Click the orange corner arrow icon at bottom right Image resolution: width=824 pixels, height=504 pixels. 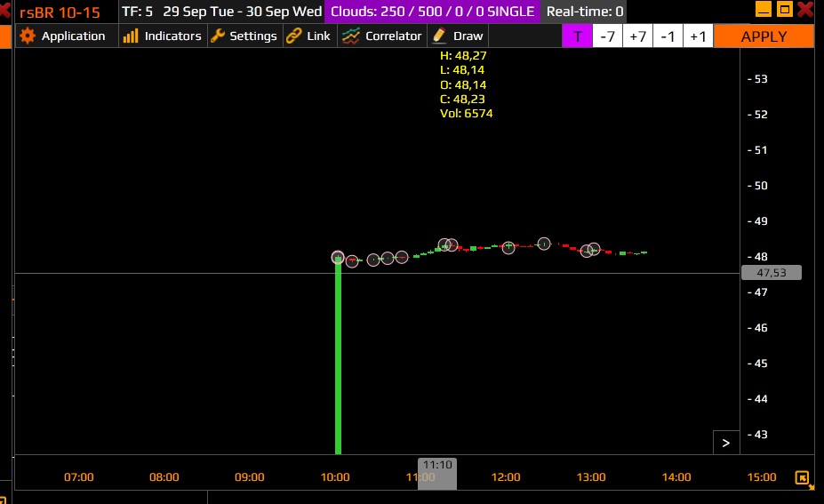point(803,477)
